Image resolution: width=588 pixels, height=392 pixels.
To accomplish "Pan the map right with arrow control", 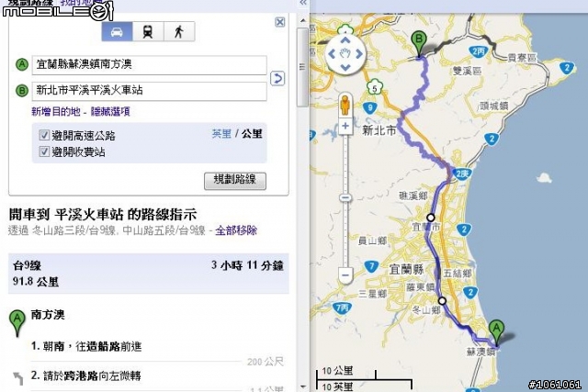I will coord(359,54).
